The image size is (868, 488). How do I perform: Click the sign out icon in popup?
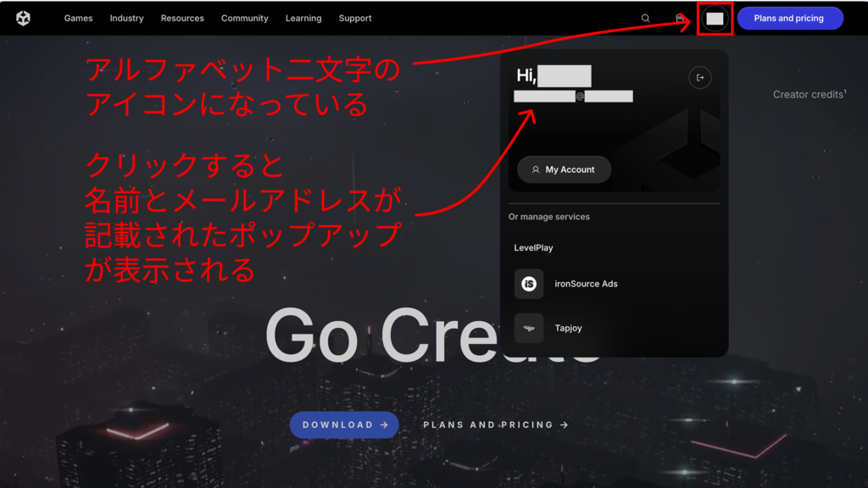point(699,78)
